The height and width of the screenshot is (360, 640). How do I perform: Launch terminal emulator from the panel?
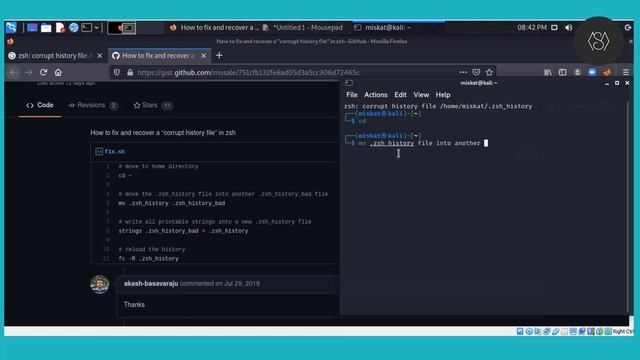[87, 27]
